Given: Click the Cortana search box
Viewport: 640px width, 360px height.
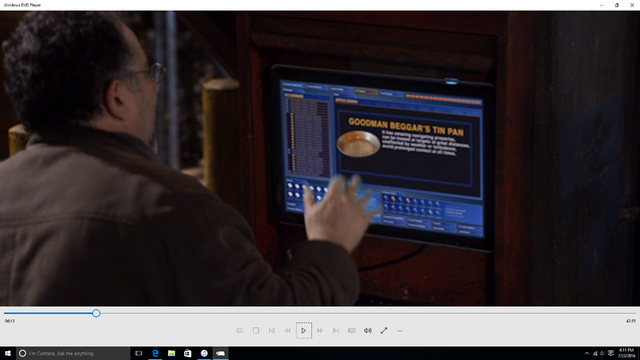Looking at the screenshot, I should [73, 353].
